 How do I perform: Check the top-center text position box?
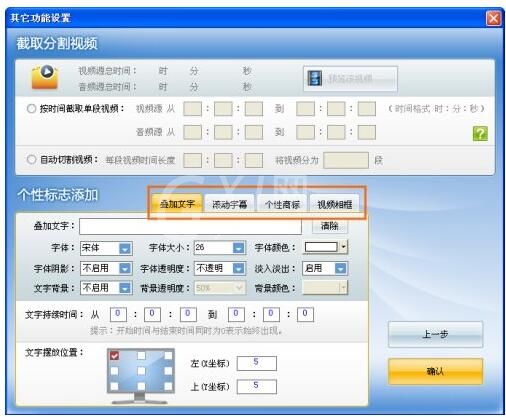coord(141,356)
